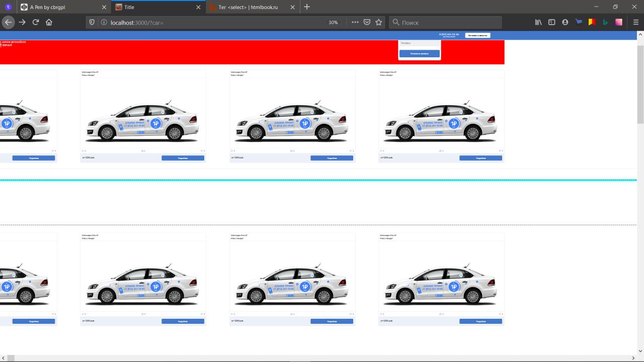Image resolution: width=644 pixels, height=362 pixels.
Task: Reload the current page
Action: 36,22
